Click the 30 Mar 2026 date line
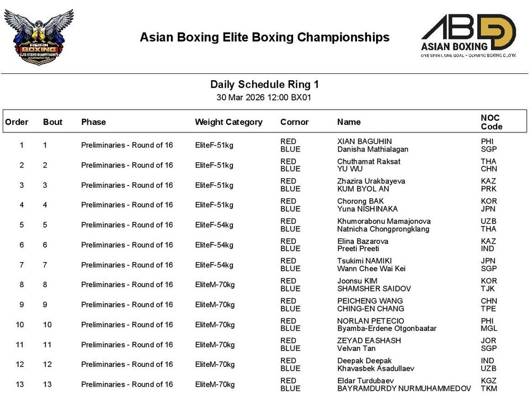 [264, 98]
